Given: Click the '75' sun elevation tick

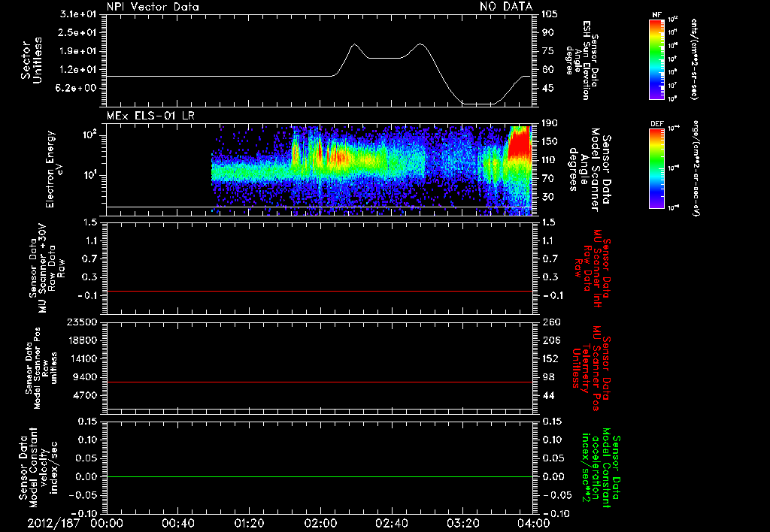Looking at the screenshot, I should [547, 51].
